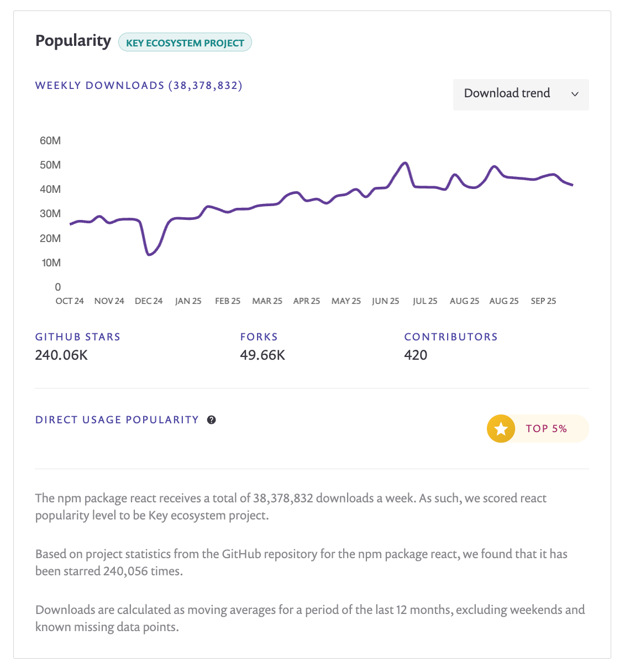Viewport: 630px width, 672px height.
Task: Click the OCT 24 axis label
Action: 70,301
